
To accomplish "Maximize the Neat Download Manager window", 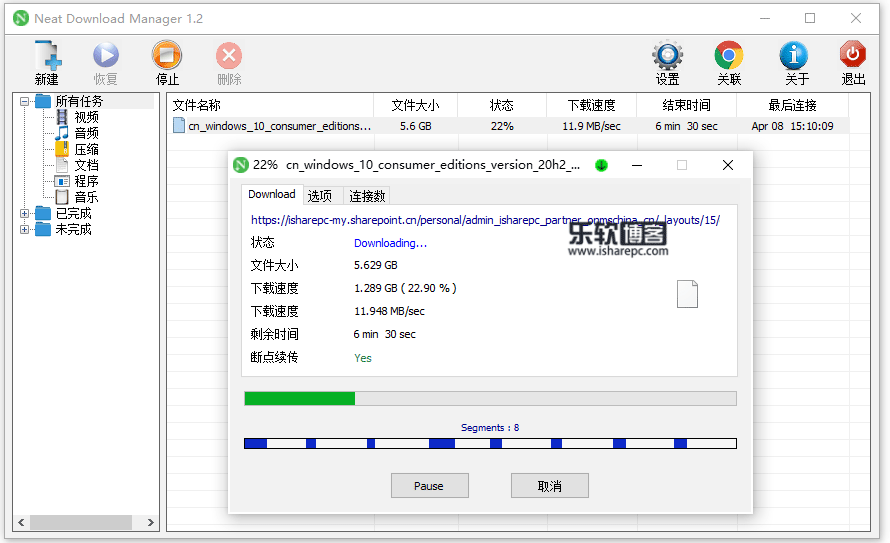I will coord(810,18).
